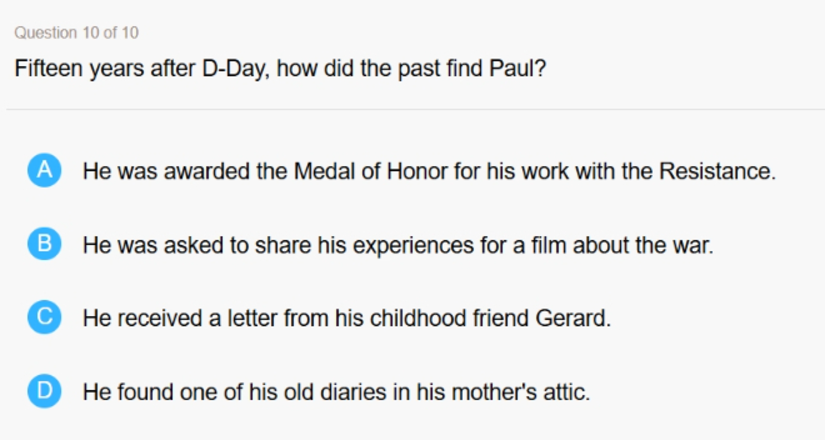Viewport: 825px width, 440px height.
Task: Click the question text starting 'Fifteen years after'
Action: (x=280, y=69)
